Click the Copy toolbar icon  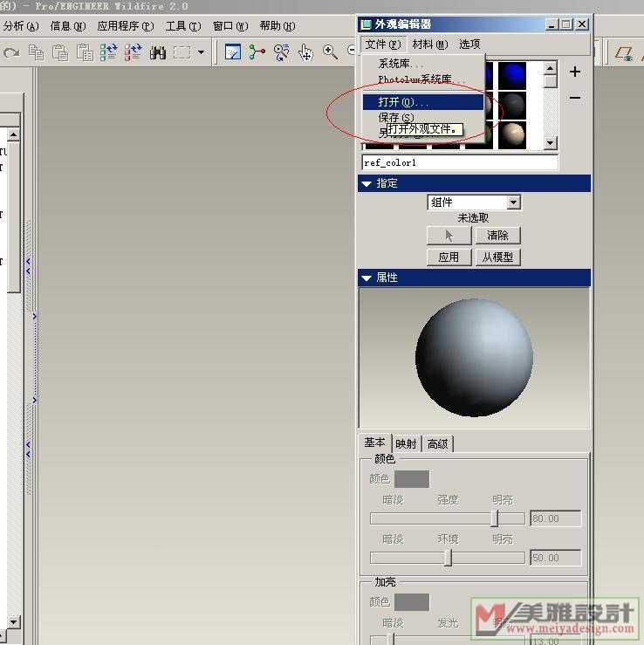pyautogui.click(x=36, y=52)
